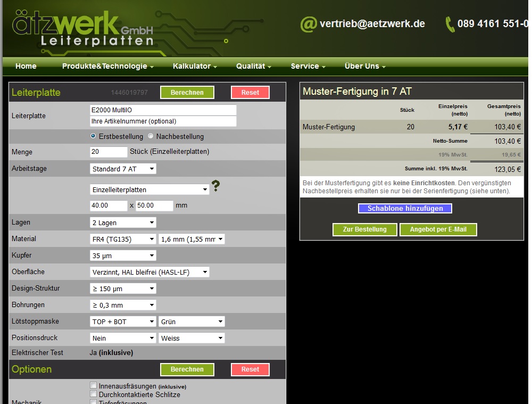The height and width of the screenshot is (404, 532).
Task: Open the Arbeitstage Standard 7 AT dropdown
Action: click(123, 169)
